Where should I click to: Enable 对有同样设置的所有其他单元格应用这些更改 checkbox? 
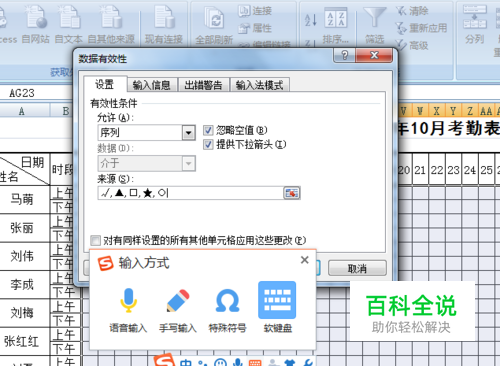click(96, 240)
